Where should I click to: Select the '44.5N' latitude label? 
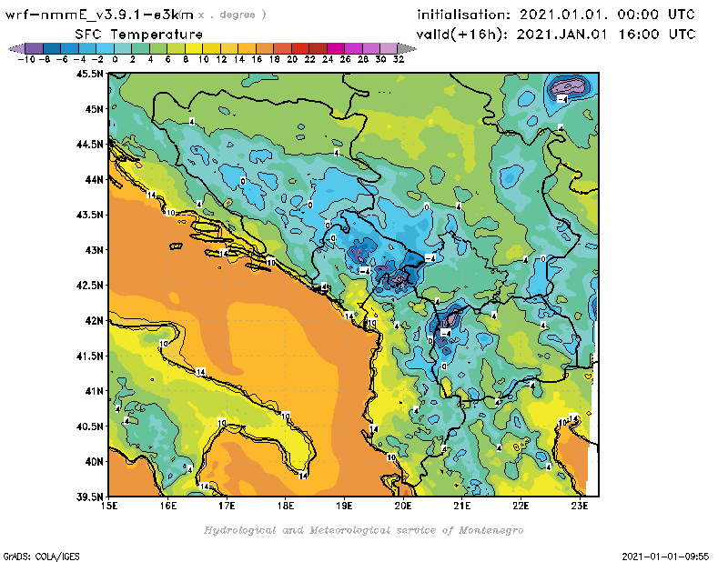pyautogui.click(x=89, y=144)
